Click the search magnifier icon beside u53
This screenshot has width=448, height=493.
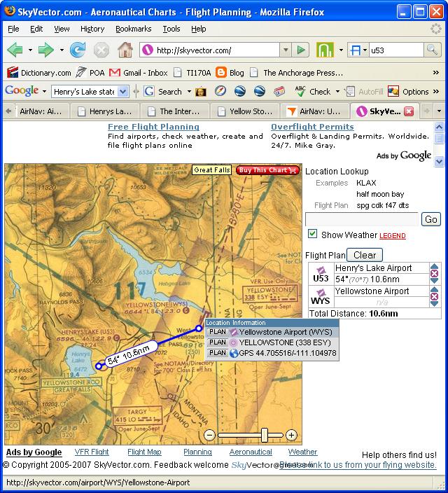432,50
